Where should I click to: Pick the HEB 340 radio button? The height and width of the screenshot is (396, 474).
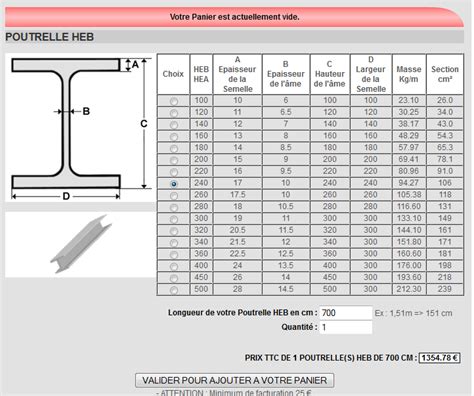(174, 243)
